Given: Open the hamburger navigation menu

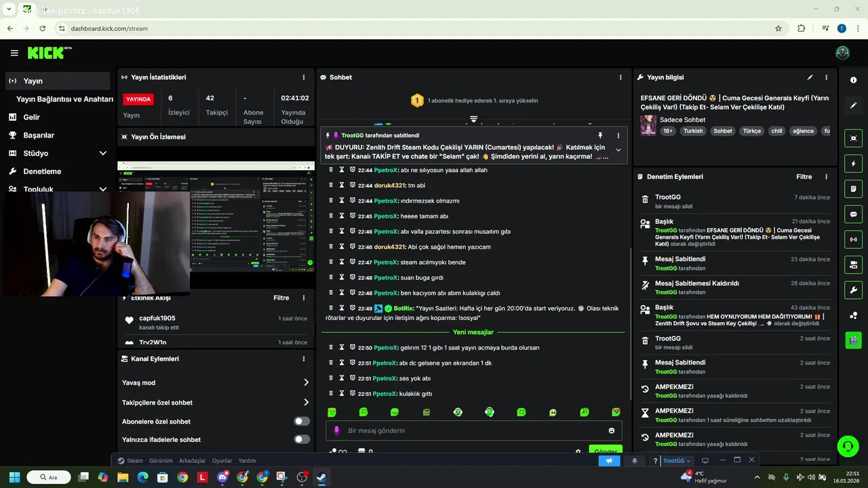Looking at the screenshot, I should tap(14, 53).
